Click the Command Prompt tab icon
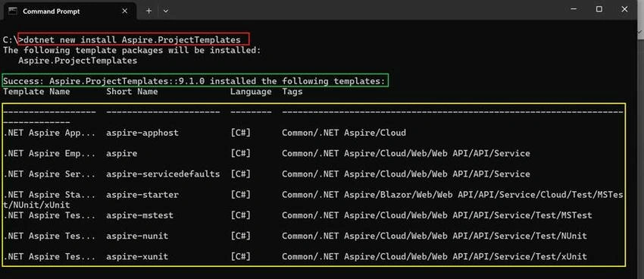 tap(12, 11)
